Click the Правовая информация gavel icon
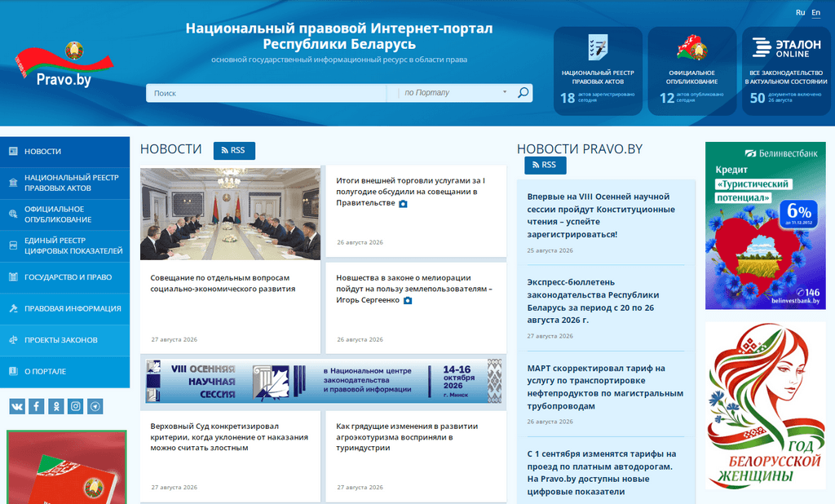The width and height of the screenshot is (835, 504). pos(13,308)
